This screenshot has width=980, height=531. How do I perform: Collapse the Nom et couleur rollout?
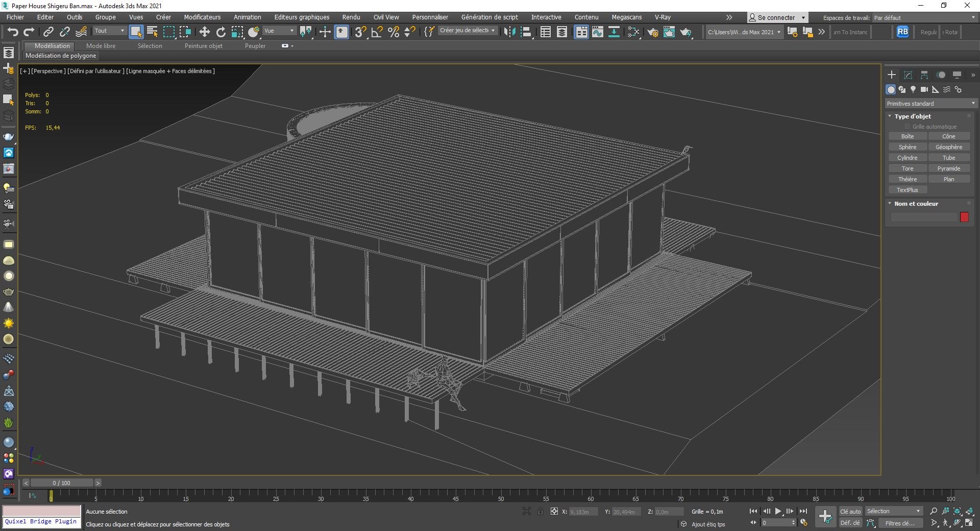[890, 204]
